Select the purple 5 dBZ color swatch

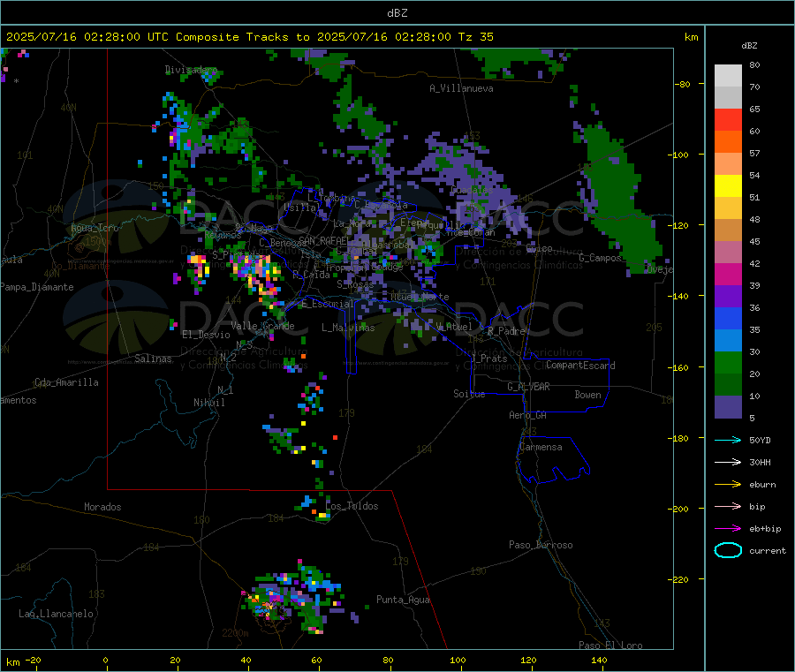pyautogui.click(x=728, y=407)
